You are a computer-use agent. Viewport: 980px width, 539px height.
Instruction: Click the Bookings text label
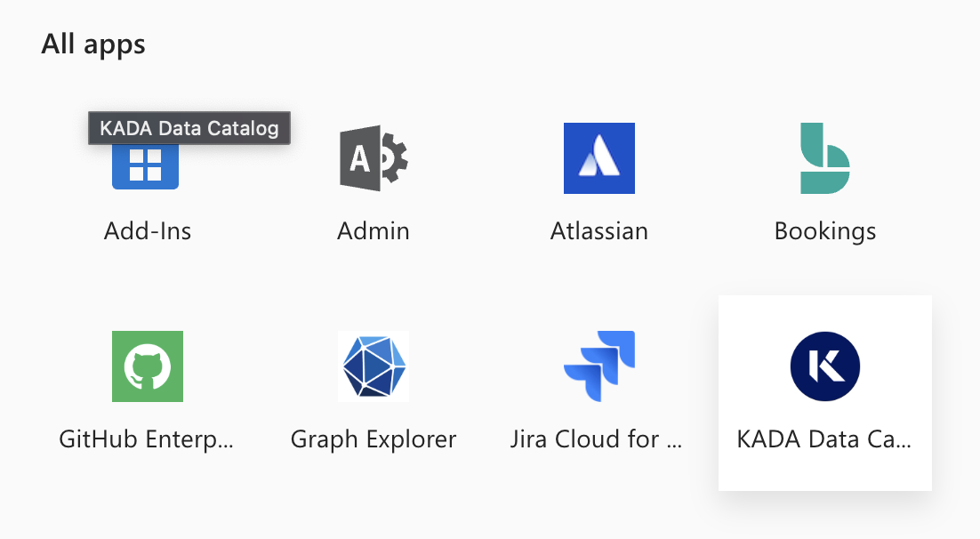pyautogui.click(x=824, y=230)
